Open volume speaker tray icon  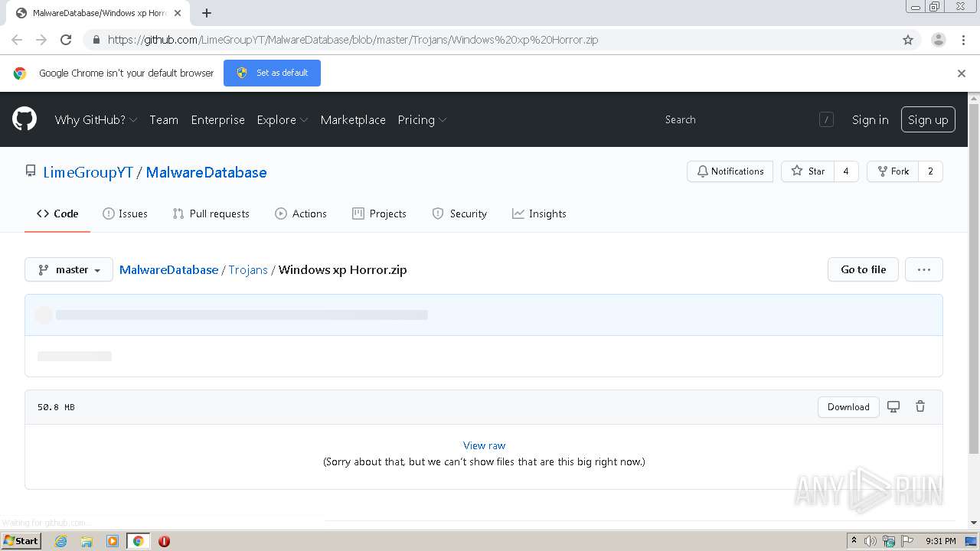click(x=871, y=541)
